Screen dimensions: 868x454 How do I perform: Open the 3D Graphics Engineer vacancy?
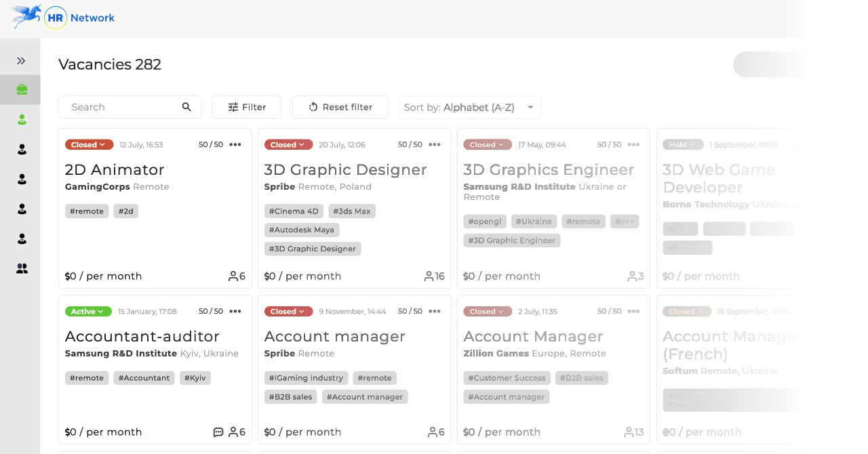pyautogui.click(x=549, y=169)
